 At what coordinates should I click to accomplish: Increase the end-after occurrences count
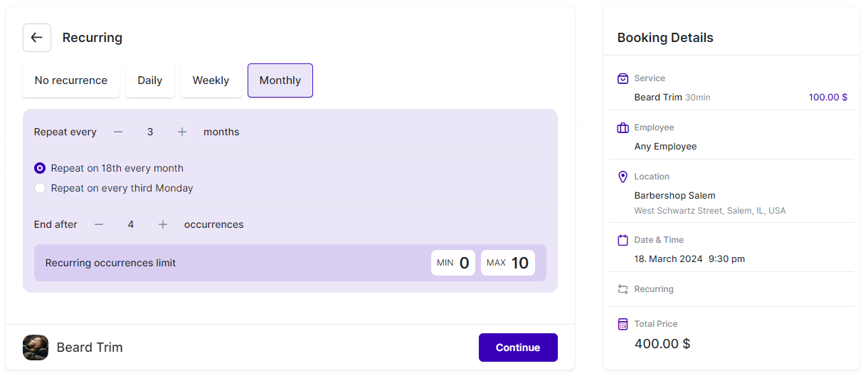click(163, 224)
